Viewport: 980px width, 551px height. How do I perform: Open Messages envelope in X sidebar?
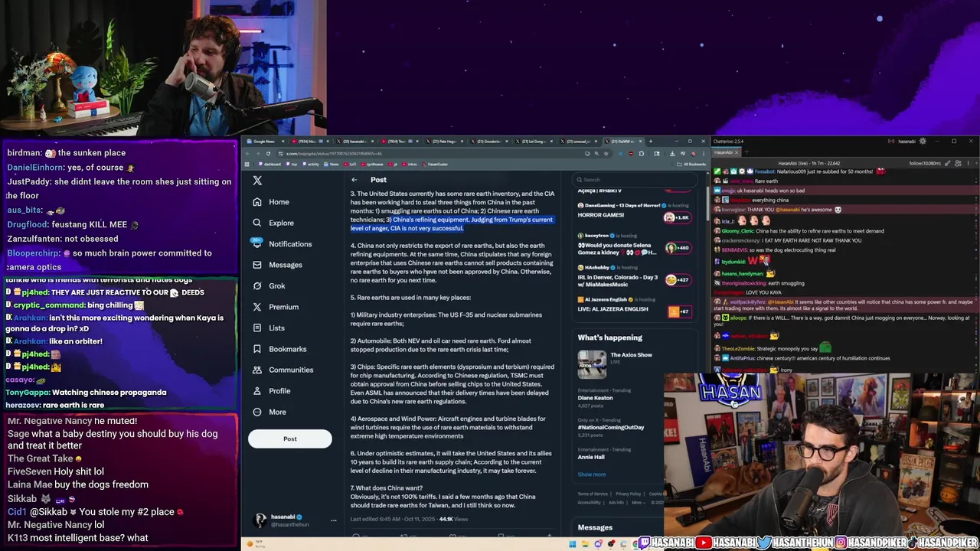pyautogui.click(x=257, y=265)
